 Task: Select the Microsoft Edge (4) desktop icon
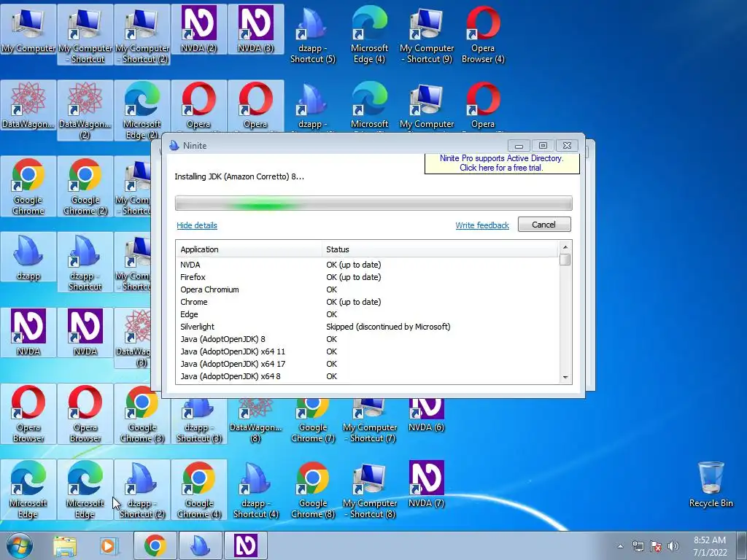(x=370, y=35)
